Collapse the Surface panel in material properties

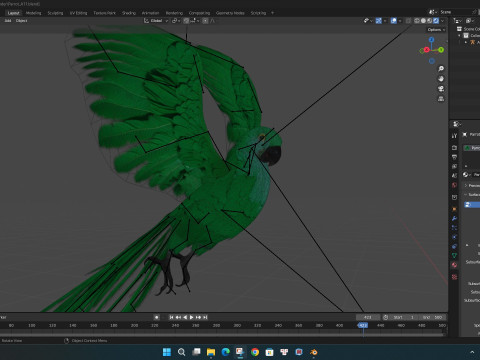[x=466, y=195]
